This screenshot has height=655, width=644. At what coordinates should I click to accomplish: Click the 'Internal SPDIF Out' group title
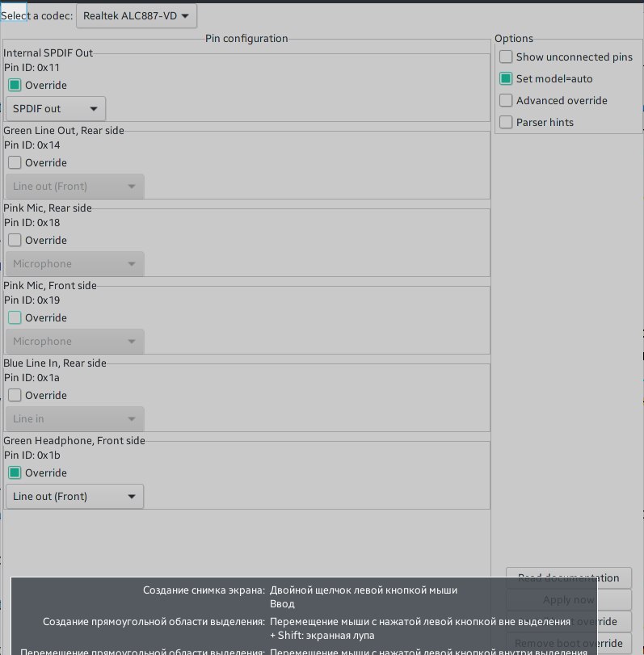pos(48,53)
